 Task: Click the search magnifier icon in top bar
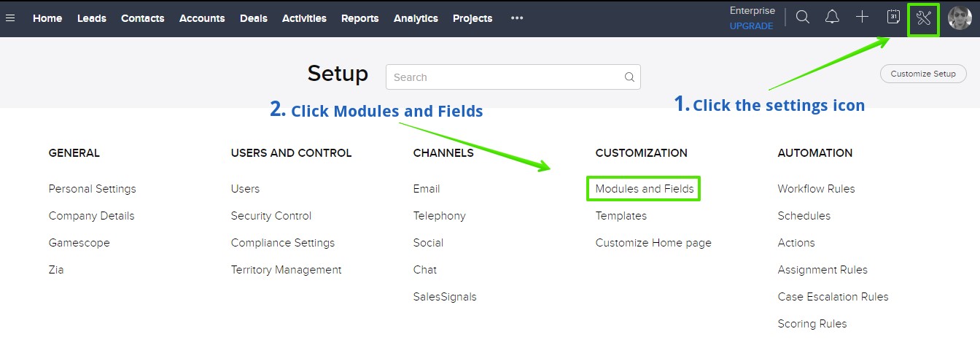[x=803, y=18]
